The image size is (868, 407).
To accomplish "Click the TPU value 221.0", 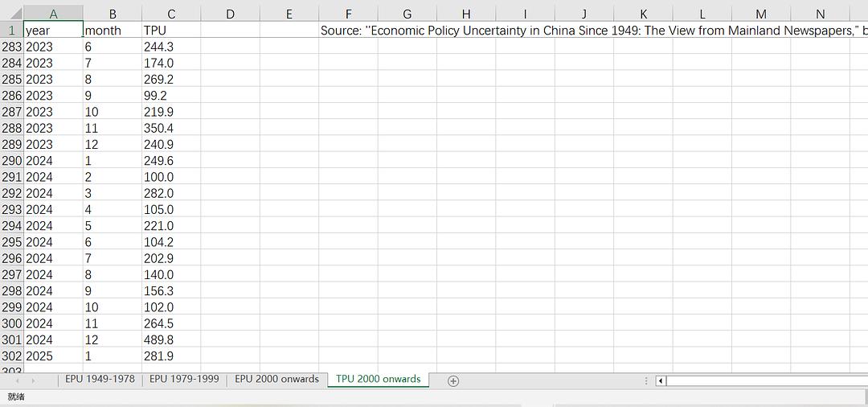I will 171,226.
